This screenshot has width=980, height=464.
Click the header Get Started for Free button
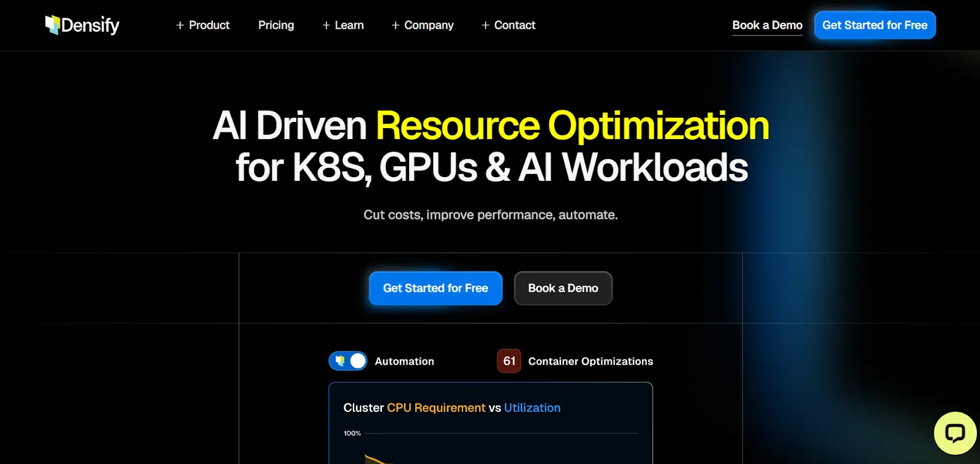pos(875,25)
